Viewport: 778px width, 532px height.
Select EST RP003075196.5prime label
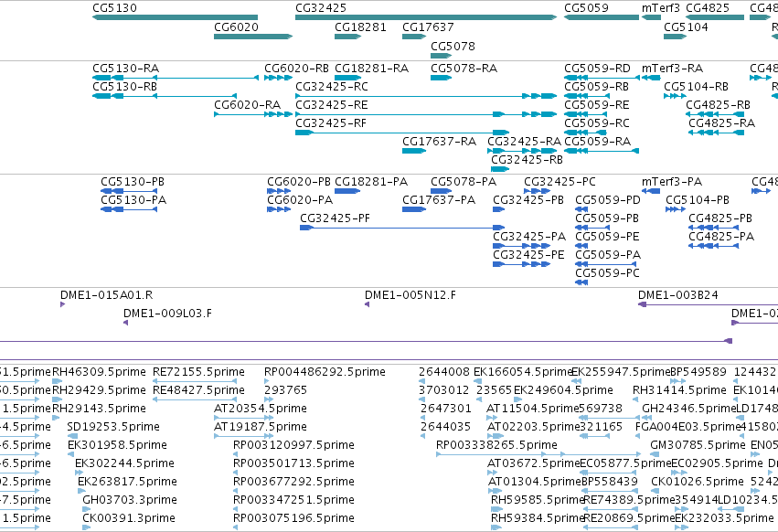(294, 518)
